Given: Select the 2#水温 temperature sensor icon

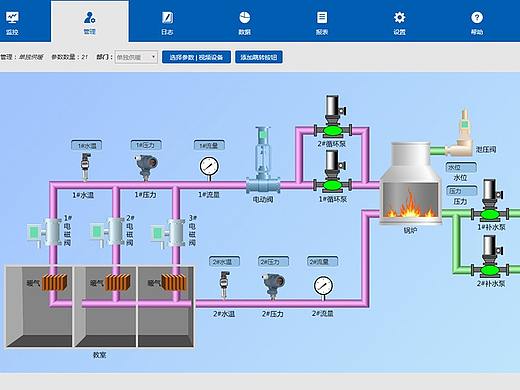Looking at the screenshot, I should click(x=225, y=285).
